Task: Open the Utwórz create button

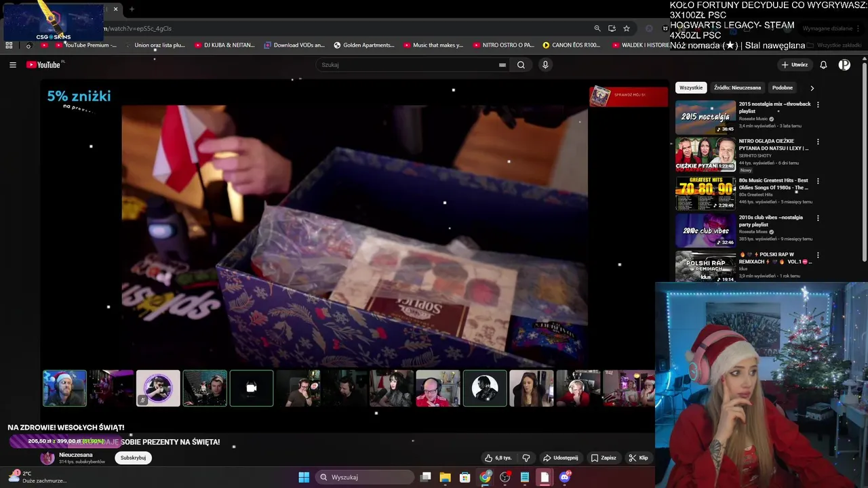Action: [x=794, y=65]
